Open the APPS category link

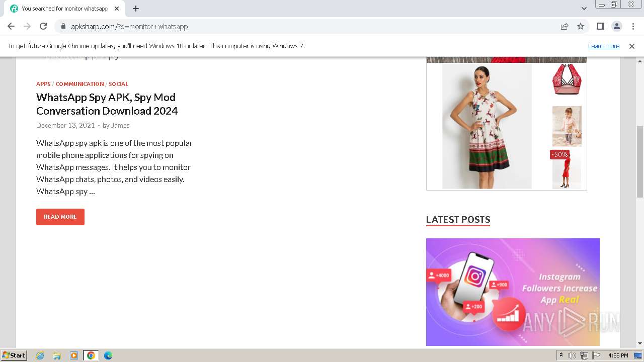pyautogui.click(x=43, y=84)
